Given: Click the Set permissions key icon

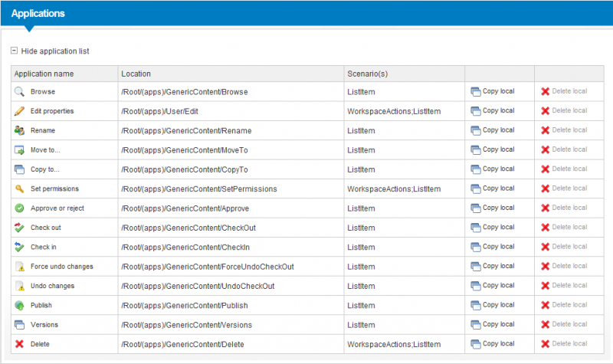Looking at the screenshot, I should point(19,189).
